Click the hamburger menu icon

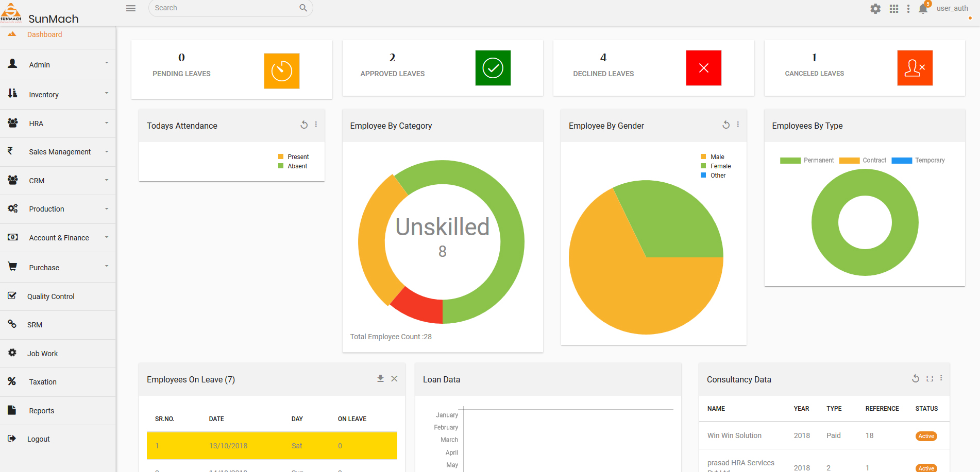tap(131, 8)
